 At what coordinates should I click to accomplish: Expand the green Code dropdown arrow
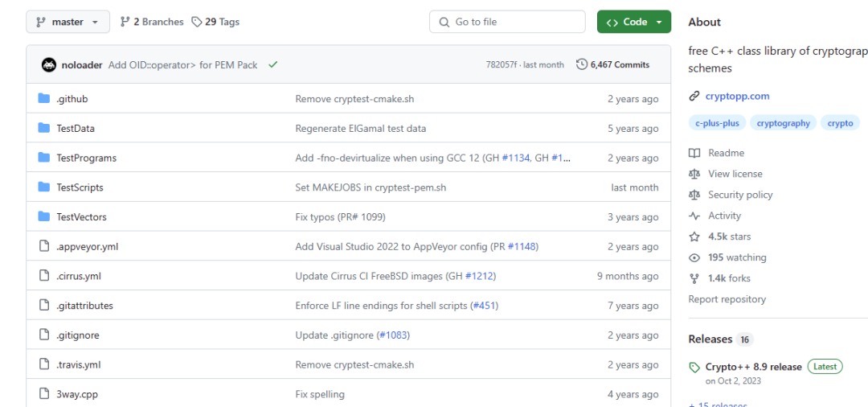pos(659,23)
